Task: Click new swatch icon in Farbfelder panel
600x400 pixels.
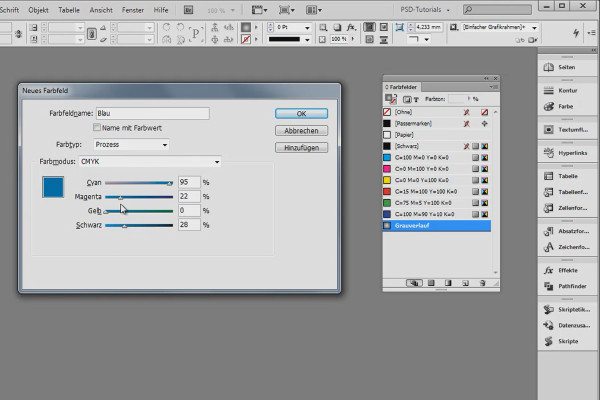Action: [465, 283]
